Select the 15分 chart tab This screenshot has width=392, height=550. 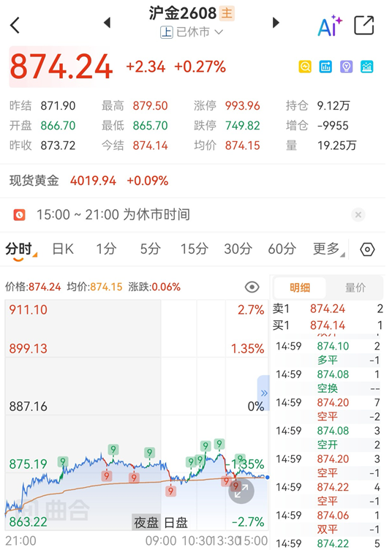[194, 249]
